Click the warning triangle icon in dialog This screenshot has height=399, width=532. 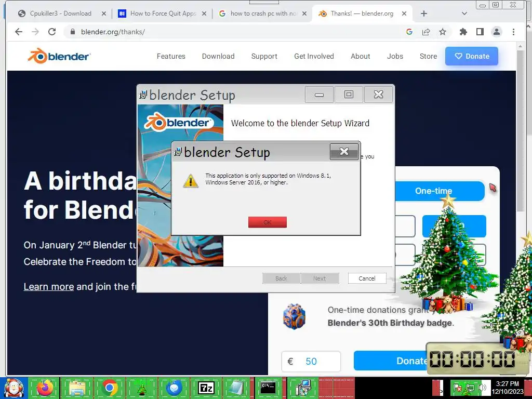(x=191, y=181)
